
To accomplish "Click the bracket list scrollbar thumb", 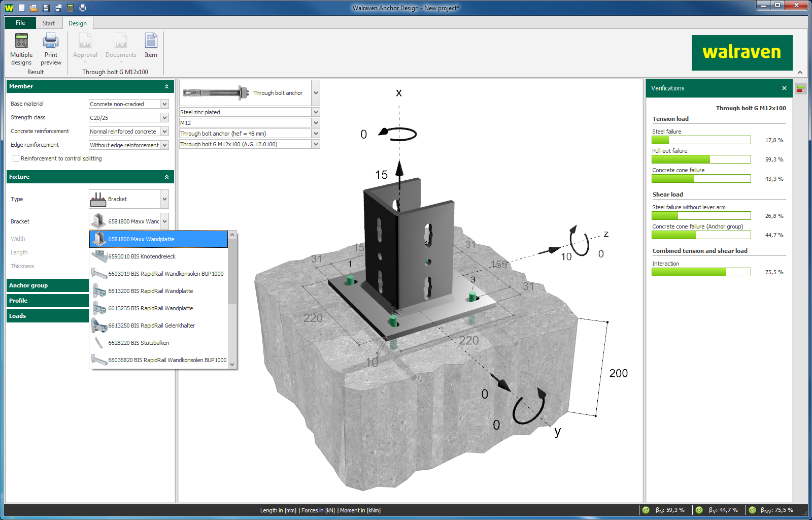I will point(232,272).
